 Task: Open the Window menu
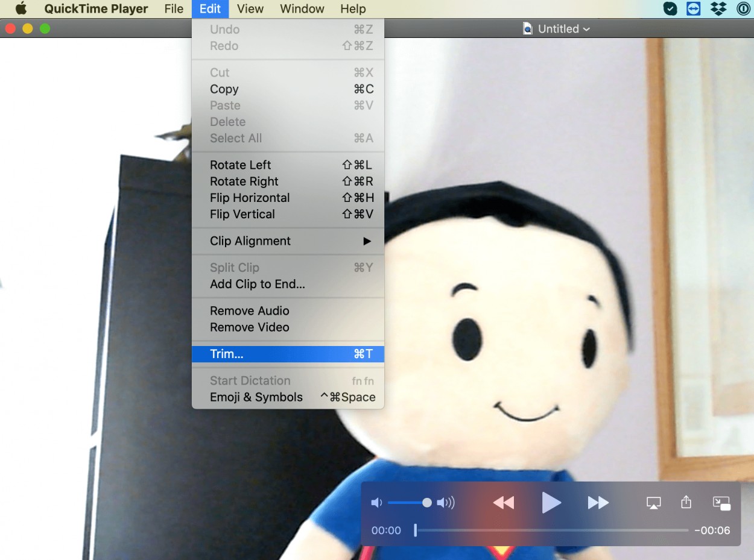(x=302, y=8)
